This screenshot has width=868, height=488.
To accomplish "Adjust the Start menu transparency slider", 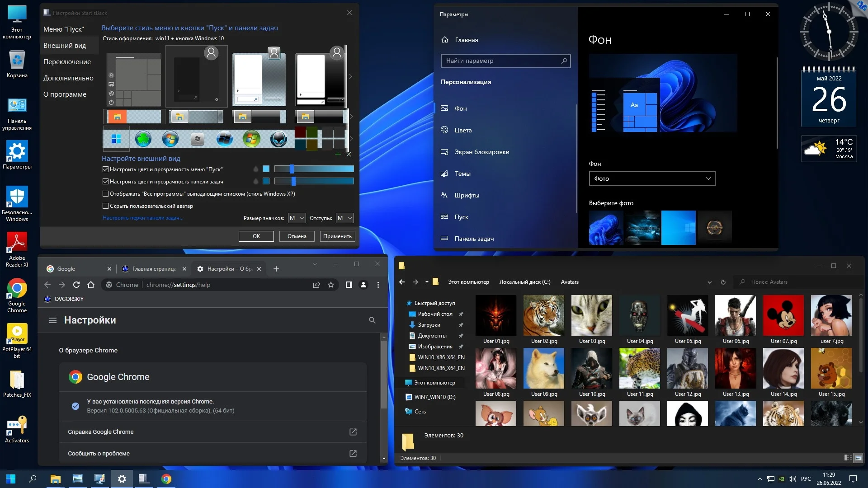I will tap(292, 169).
